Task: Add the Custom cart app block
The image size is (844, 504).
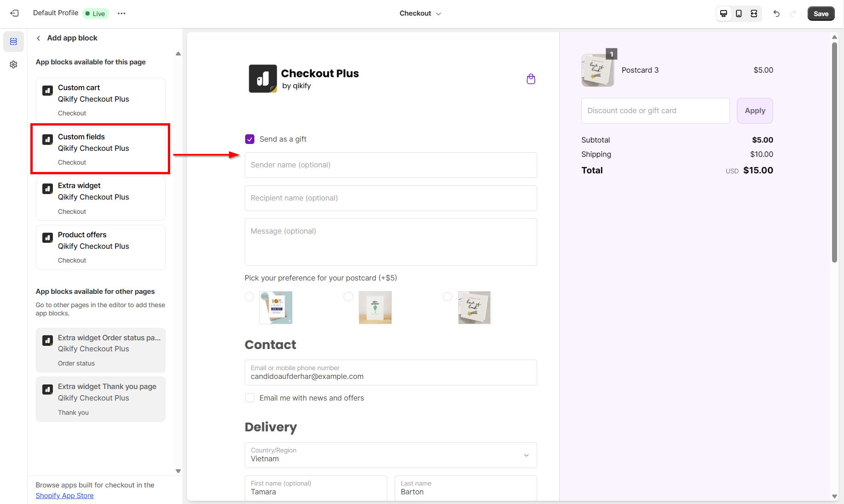Action: point(101,100)
